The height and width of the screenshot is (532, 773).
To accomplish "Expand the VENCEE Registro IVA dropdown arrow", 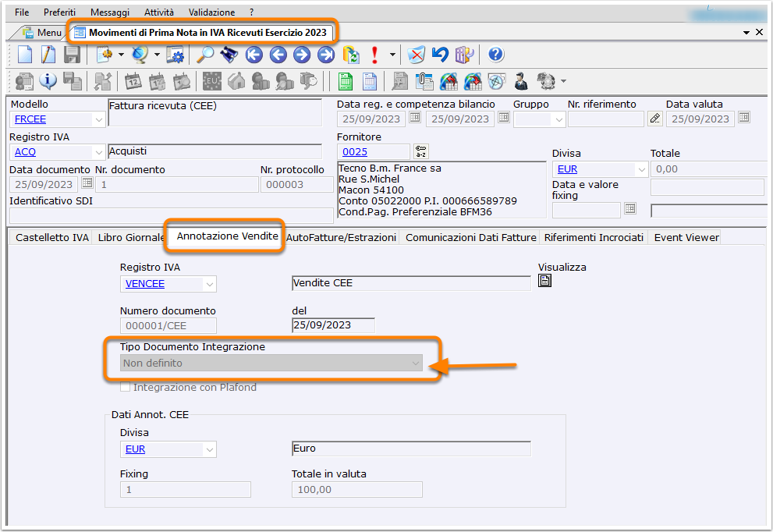I will point(210,285).
